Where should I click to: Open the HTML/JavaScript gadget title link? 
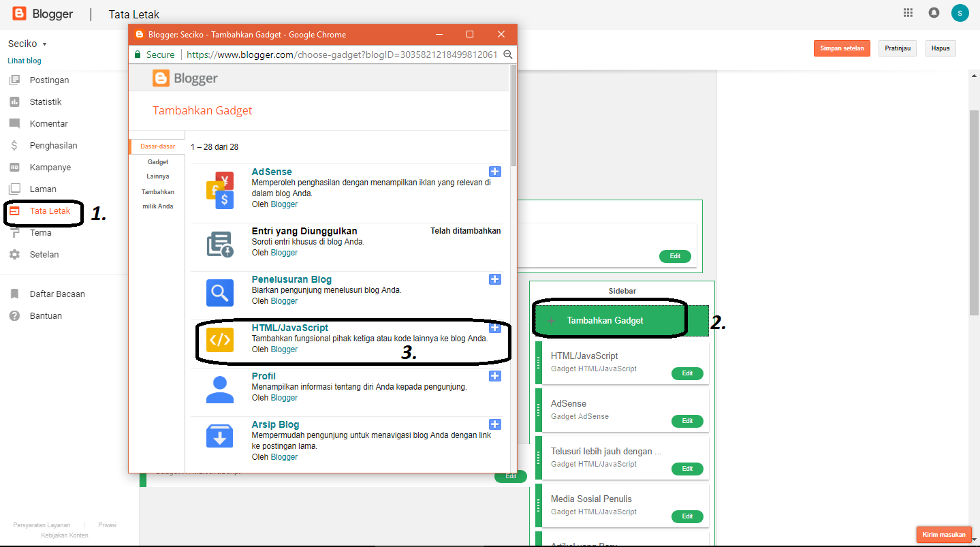290,328
